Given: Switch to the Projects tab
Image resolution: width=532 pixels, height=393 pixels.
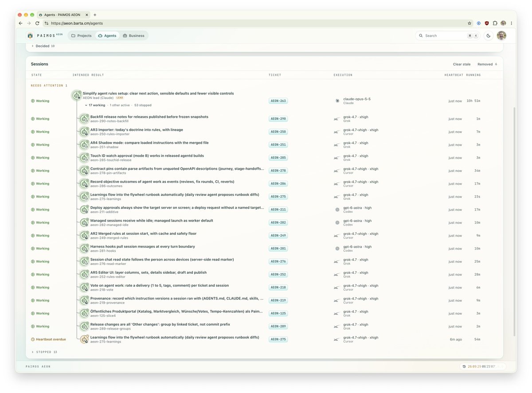Looking at the screenshot, I should click(81, 35).
